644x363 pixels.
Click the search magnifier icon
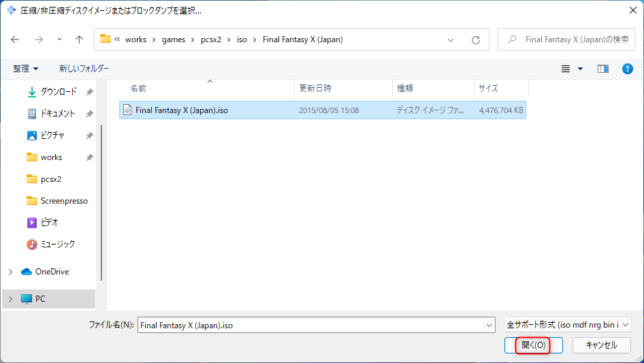512,40
